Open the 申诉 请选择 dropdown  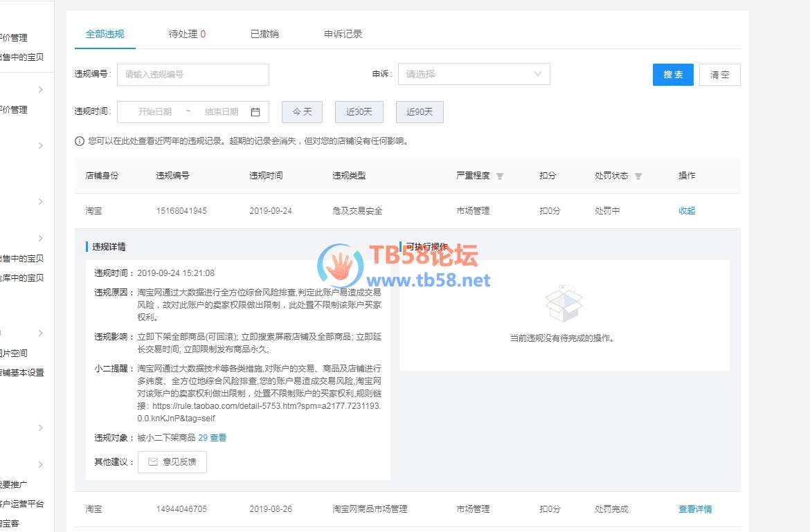click(x=474, y=74)
